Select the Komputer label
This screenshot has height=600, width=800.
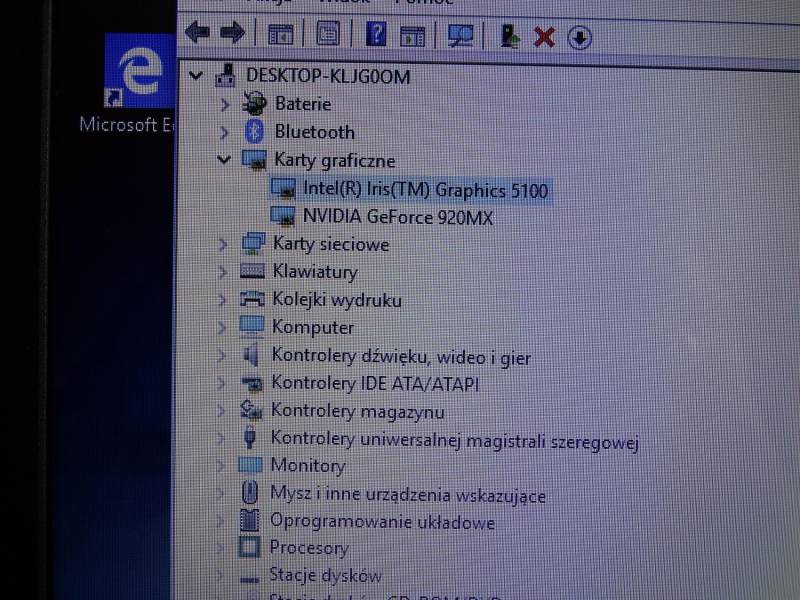coord(313,327)
